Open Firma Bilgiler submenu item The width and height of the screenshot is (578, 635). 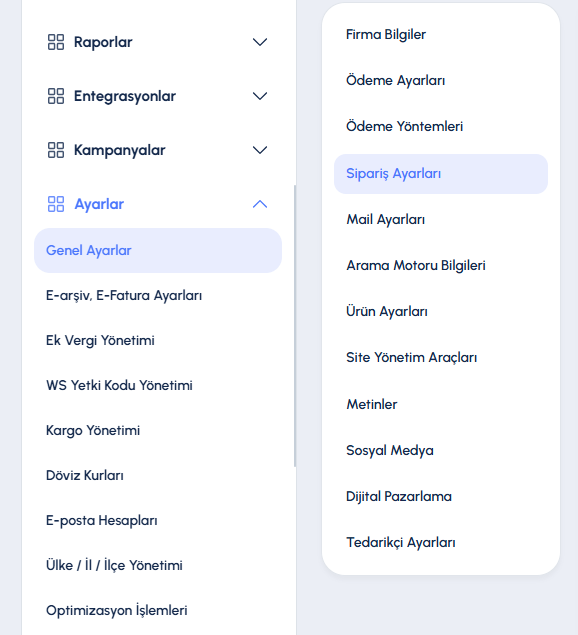pos(386,34)
